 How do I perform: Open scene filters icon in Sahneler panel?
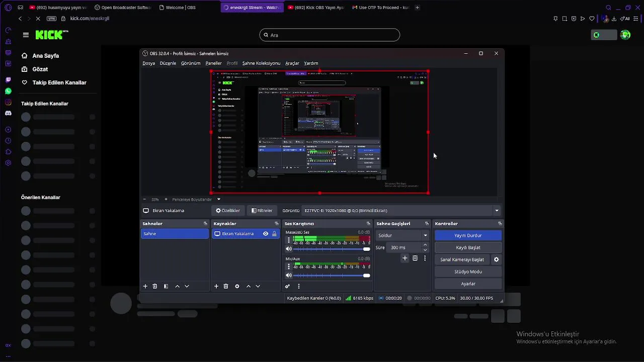coord(166,286)
